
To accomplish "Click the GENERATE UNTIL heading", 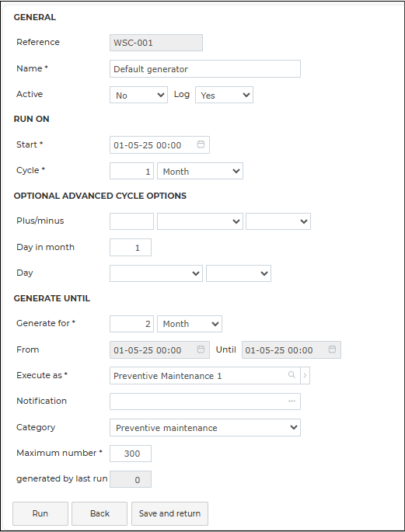I will (52, 298).
